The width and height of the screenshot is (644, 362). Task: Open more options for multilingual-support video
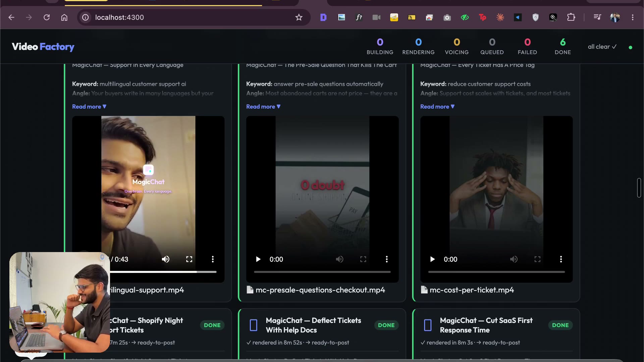pos(213,259)
